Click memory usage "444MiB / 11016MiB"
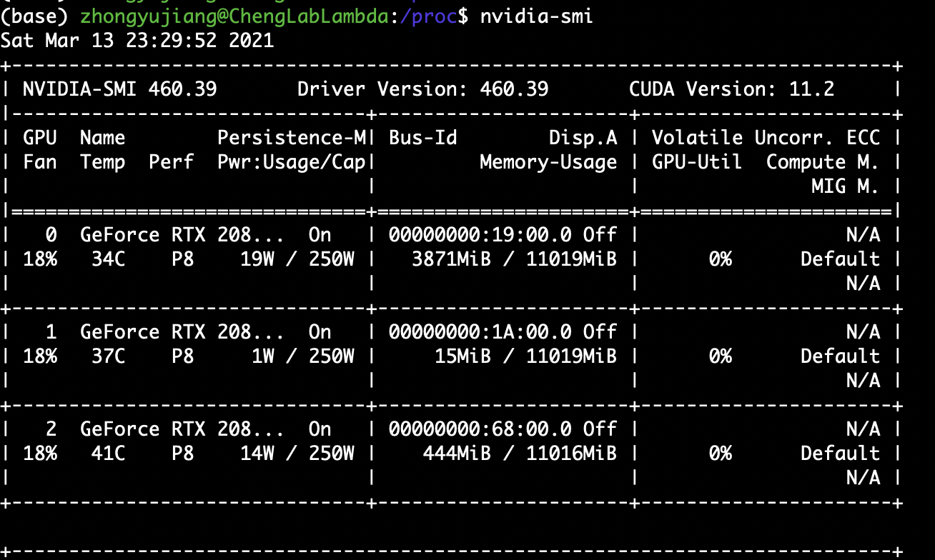Screen dimensions: 935x560 coord(520,454)
